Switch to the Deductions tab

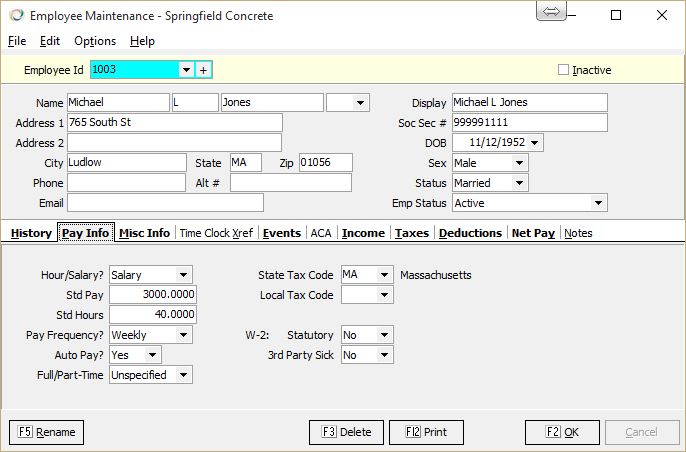(x=470, y=233)
